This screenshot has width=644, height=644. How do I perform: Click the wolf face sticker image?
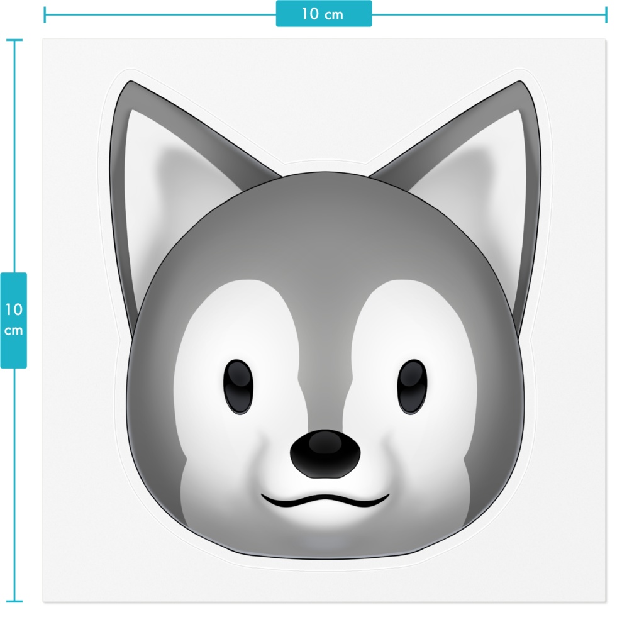(325, 320)
